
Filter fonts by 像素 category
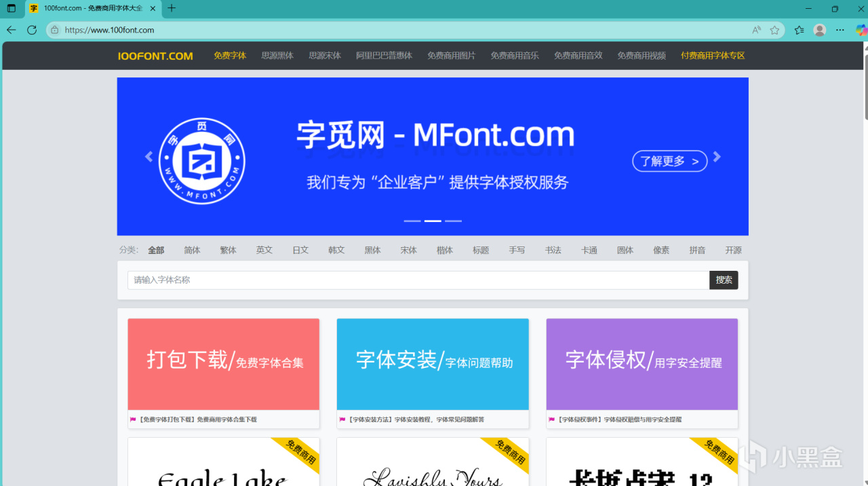(661, 250)
